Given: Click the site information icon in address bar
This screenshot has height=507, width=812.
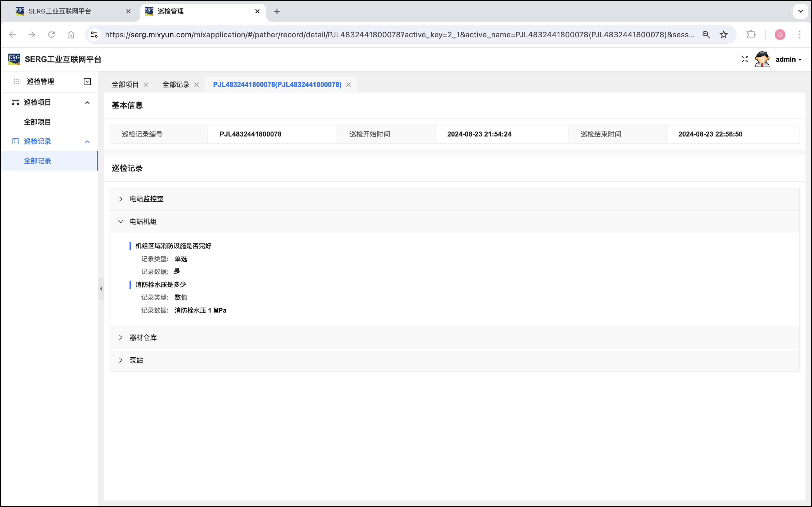Looking at the screenshot, I should (x=94, y=34).
